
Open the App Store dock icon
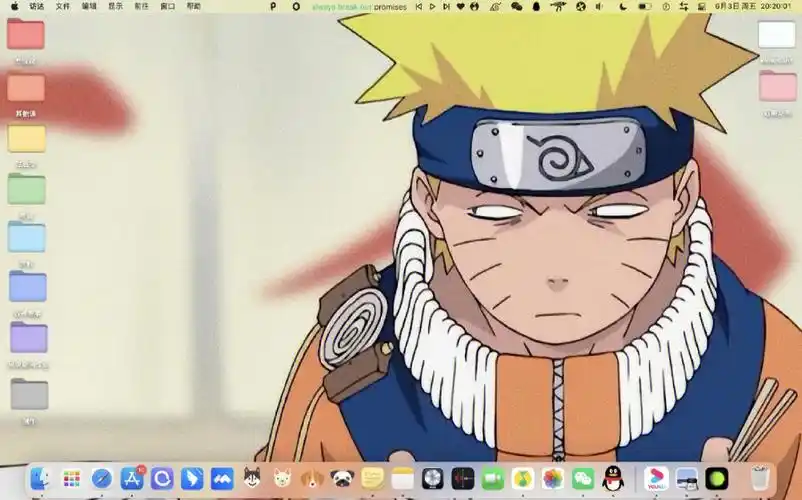pos(132,478)
